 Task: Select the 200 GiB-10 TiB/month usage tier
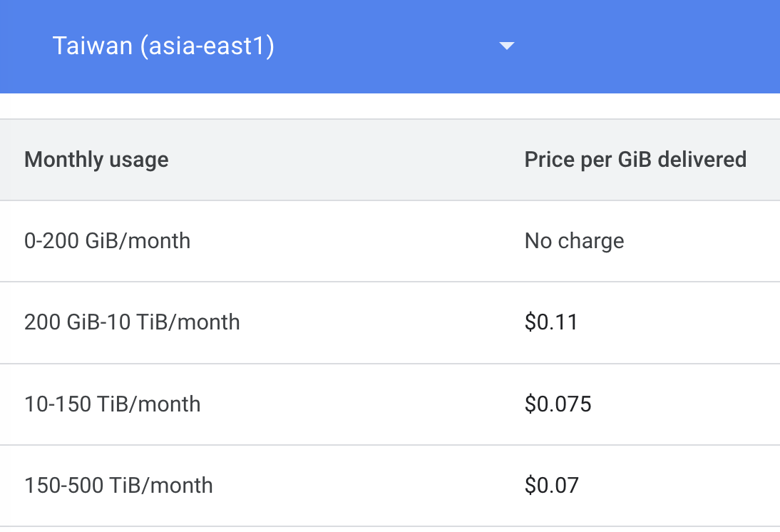(x=132, y=322)
